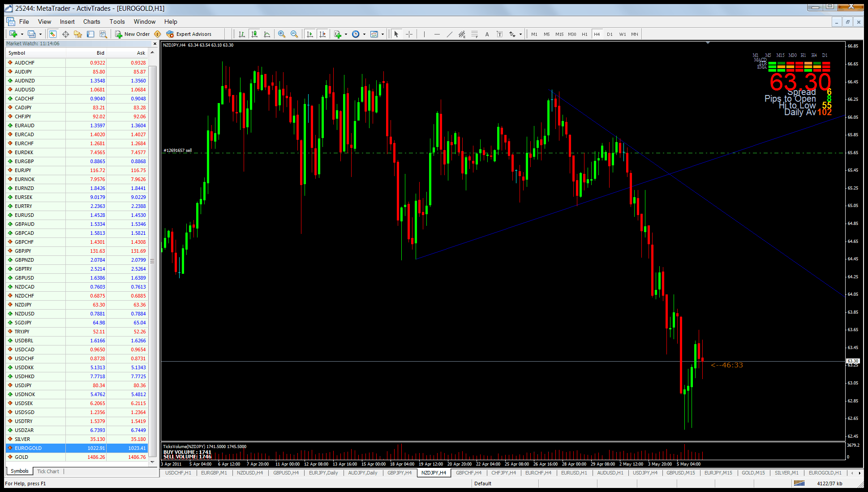Viewport: 868px width, 492px height.
Task: Click the New Order button
Action: click(x=133, y=34)
